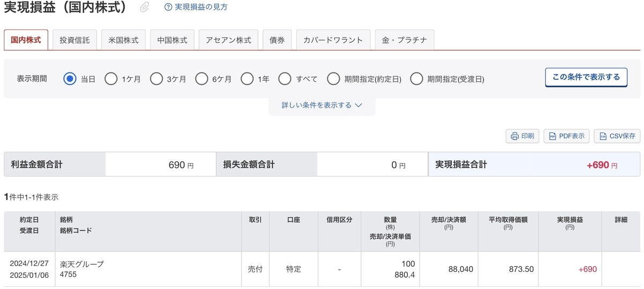Image resolution: width=644 pixels, height=289 pixels.
Task: Choose 期間指定(約定日) radio option
Action: [x=334, y=79]
